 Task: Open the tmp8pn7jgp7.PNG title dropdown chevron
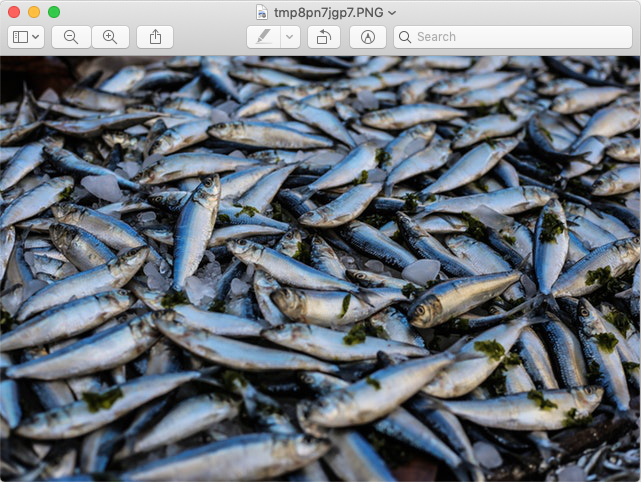pos(392,13)
